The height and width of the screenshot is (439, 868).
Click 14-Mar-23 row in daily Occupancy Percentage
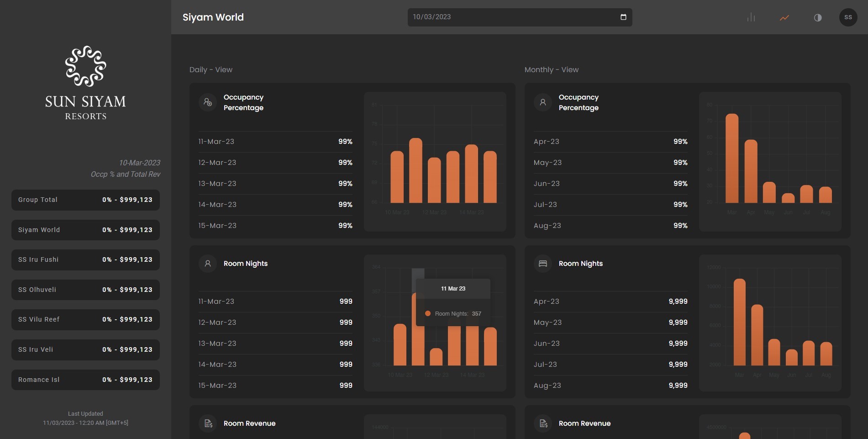coord(275,205)
